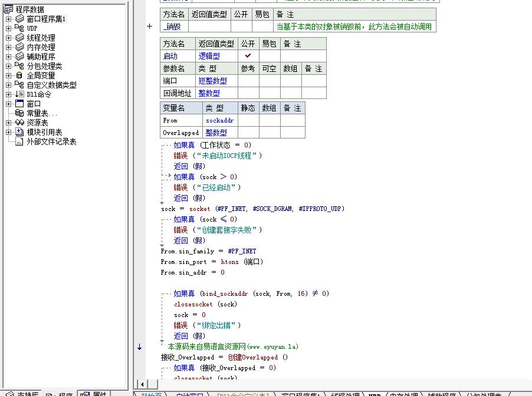This screenshot has width=532, height=396.
Task: Click the line 错误 (“创建套接字失败”)
Action: click(x=218, y=230)
